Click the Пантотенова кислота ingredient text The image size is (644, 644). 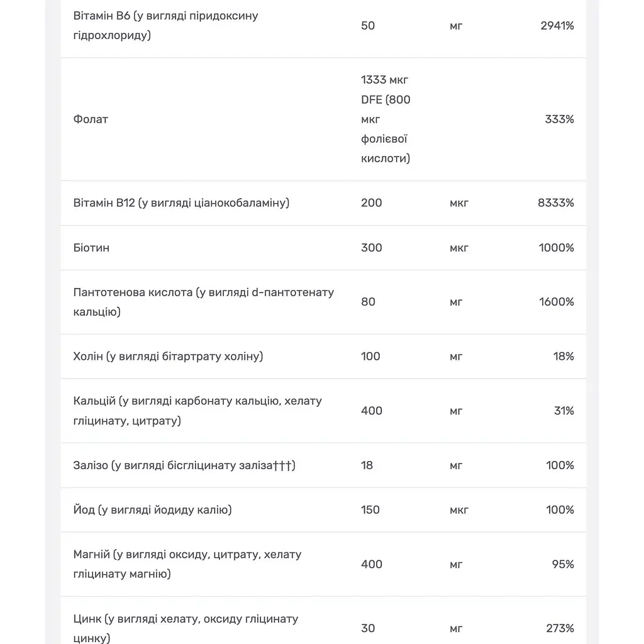point(204,302)
